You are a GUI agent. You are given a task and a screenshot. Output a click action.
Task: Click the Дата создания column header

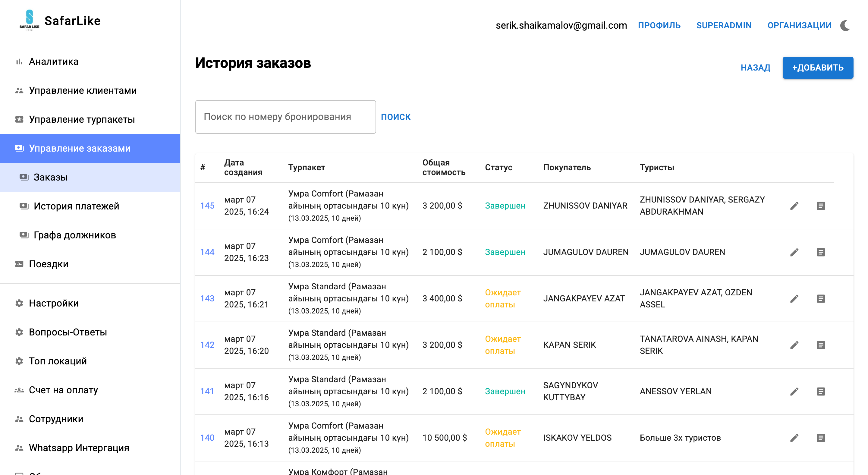pyautogui.click(x=243, y=168)
